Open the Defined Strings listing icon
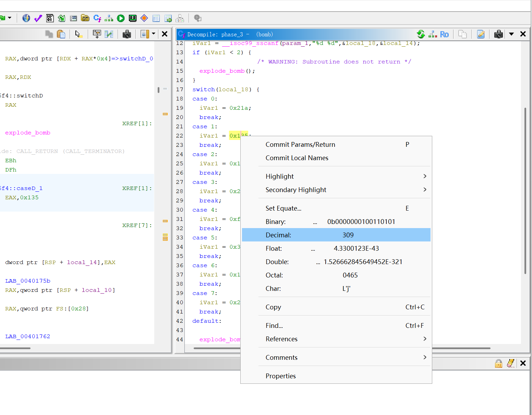The height and width of the screenshot is (415, 532). (x=73, y=18)
